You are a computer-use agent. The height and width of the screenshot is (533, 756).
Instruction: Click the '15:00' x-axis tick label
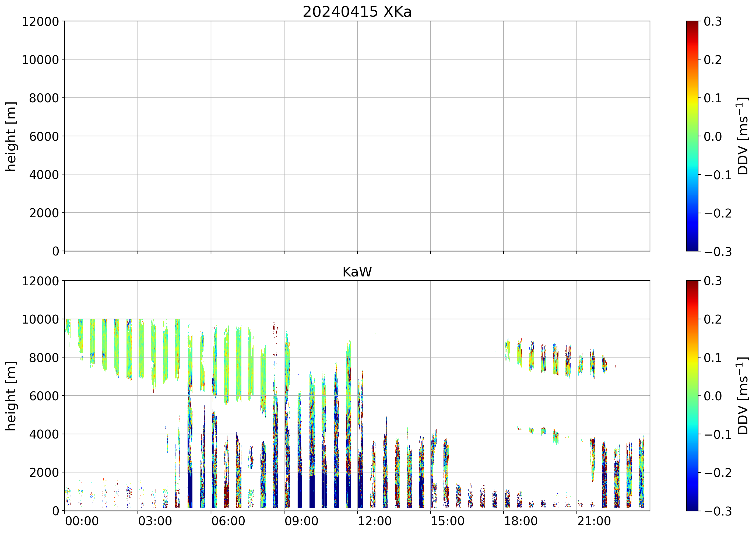click(448, 521)
